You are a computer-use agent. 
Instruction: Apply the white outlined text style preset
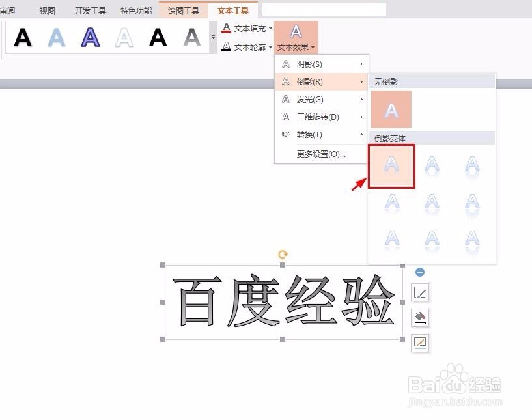coord(124,37)
